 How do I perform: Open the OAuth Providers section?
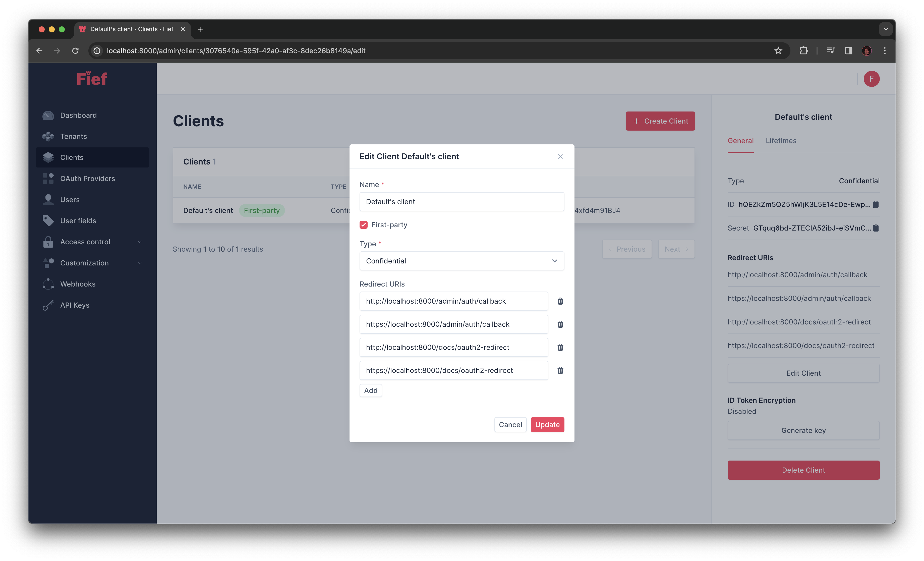pyautogui.click(x=87, y=179)
